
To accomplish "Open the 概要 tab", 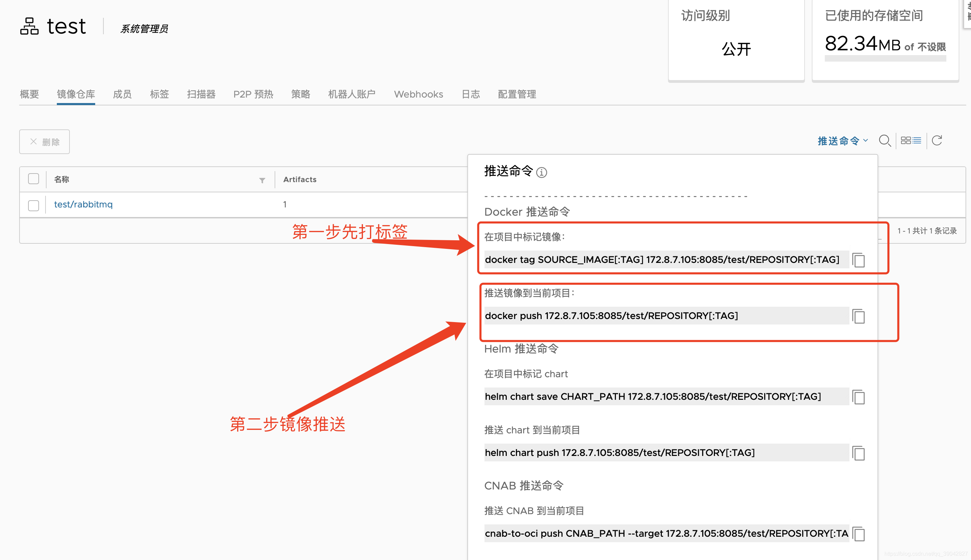I will click(29, 94).
